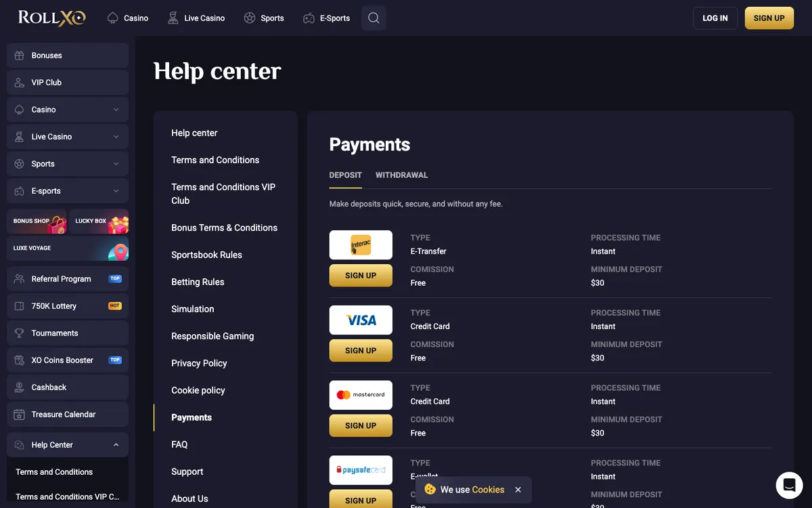Click the top nav Live Casino icon
Screen dimensions: 812x508
[x=173, y=18]
